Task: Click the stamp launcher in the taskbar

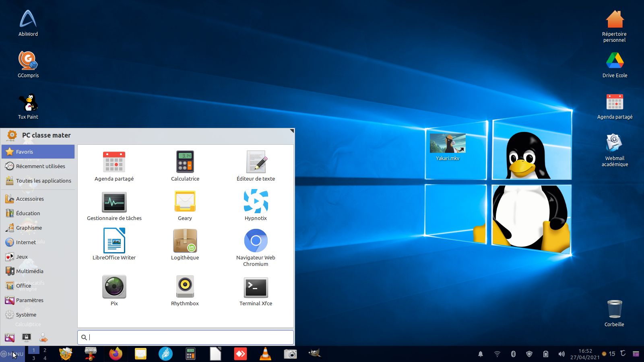Action: tap(91, 354)
